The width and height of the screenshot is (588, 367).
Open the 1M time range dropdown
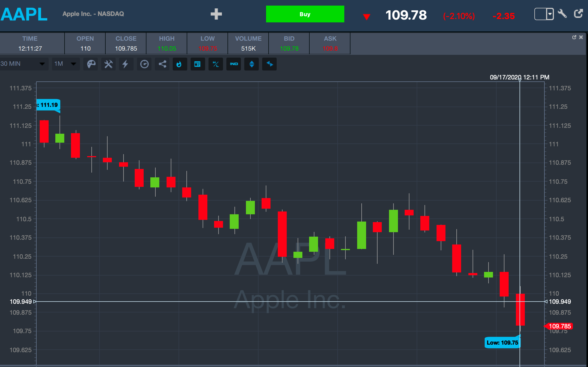[x=66, y=64]
